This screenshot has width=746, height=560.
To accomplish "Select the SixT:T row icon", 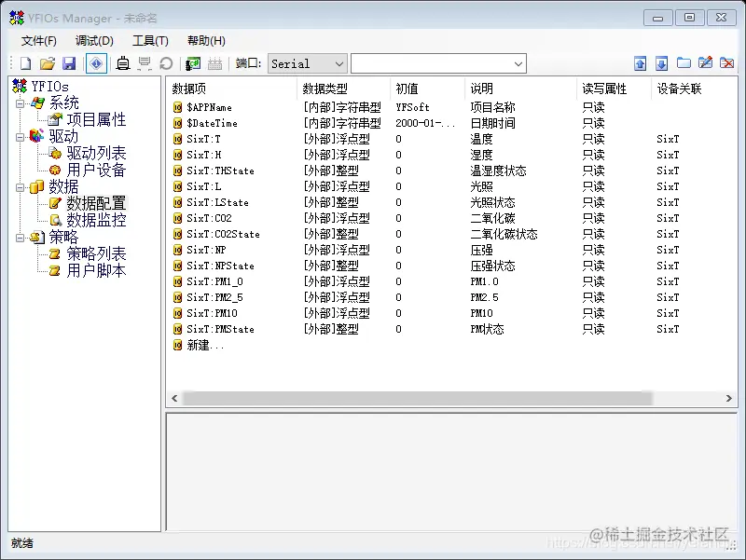I will pos(177,139).
